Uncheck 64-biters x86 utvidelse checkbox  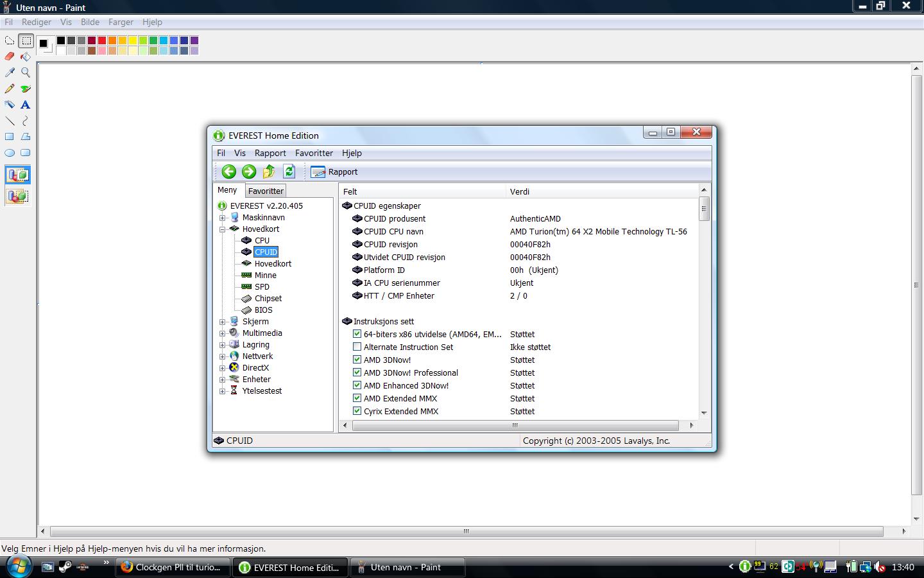pos(357,334)
